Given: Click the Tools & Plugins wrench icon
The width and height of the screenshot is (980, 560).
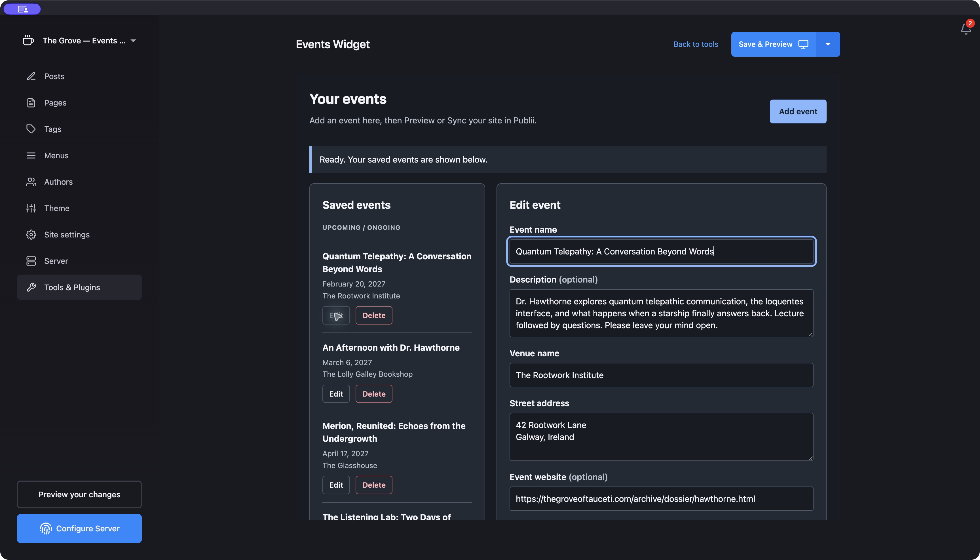Looking at the screenshot, I should coord(31,287).
